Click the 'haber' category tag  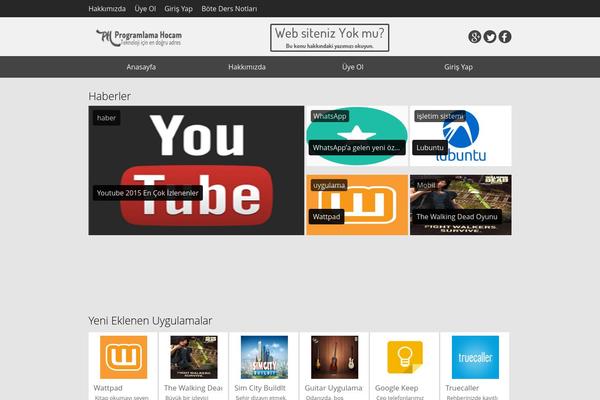(106, 118)
